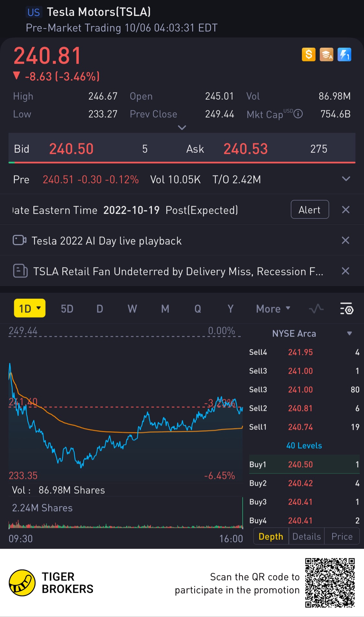Open the 40 Levels depth link
The height and width of the screenshot is (617, 364).
click(x=304, y=445)
